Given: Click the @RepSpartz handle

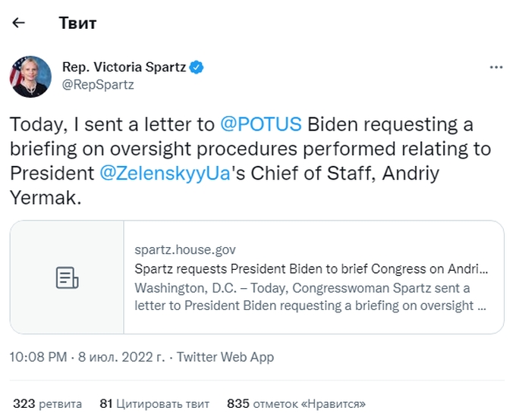Looking at the screenshot, I should point(98,85).
